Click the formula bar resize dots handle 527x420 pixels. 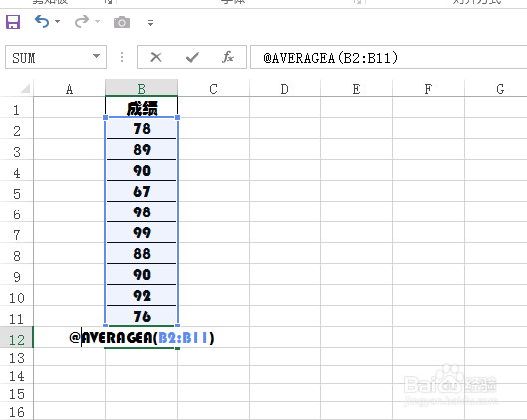tap(122, 57)
